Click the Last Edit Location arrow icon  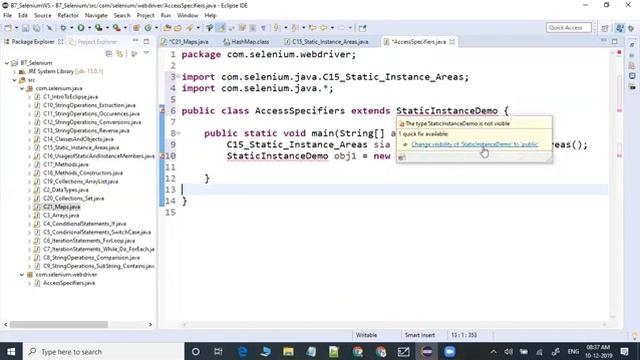coord(312,28)
